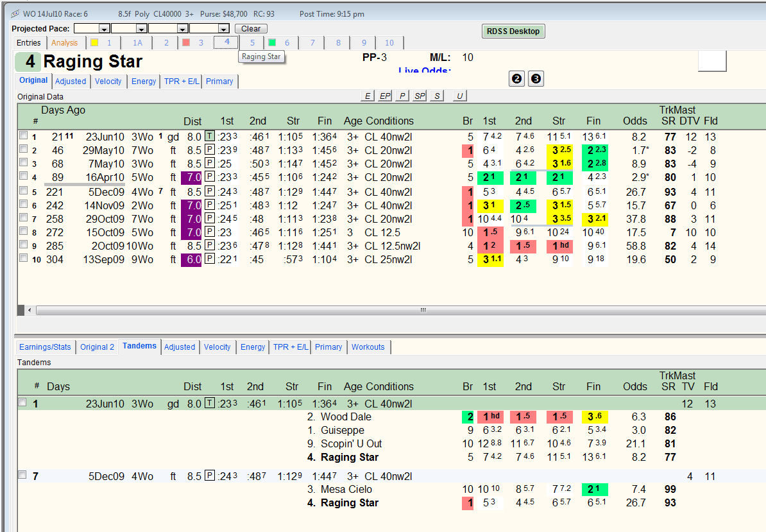Open the second Projected Pace dropdown
Viewport: 766px width, 532px height.
pos(141,29)
